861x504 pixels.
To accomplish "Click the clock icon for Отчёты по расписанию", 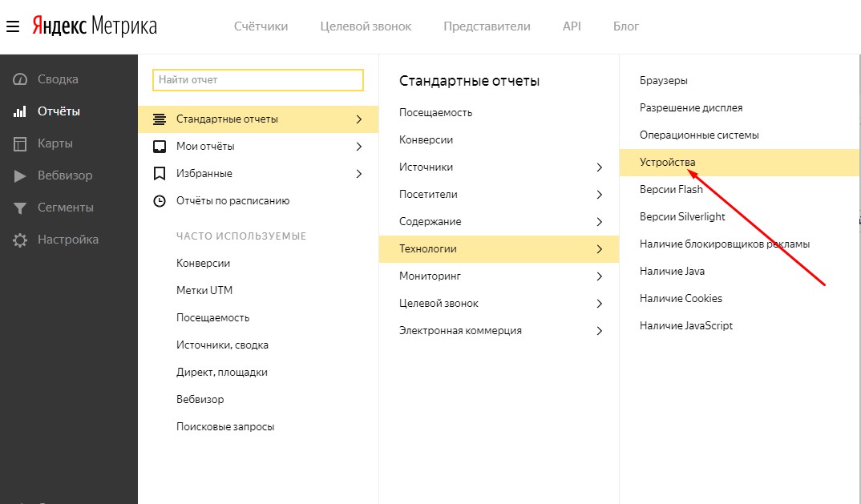I will [x=160, y=201].
